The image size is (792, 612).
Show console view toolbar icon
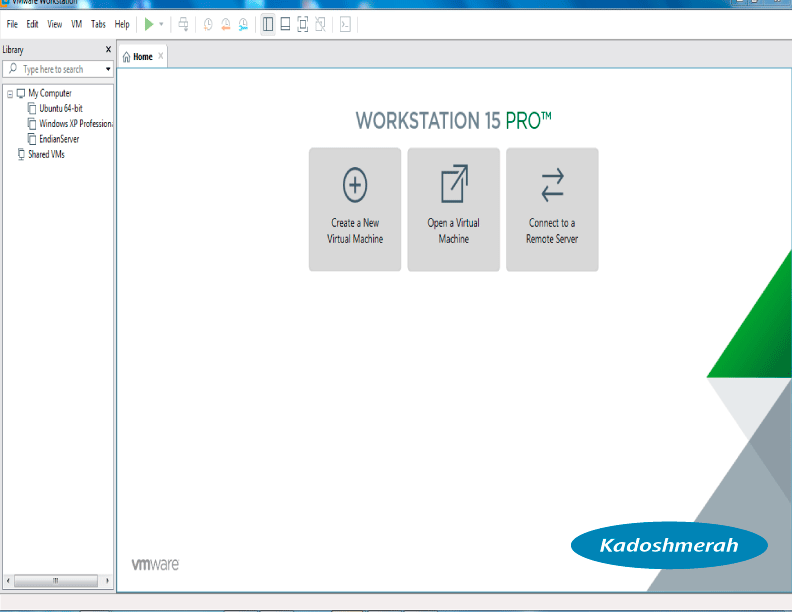[345, 24]
